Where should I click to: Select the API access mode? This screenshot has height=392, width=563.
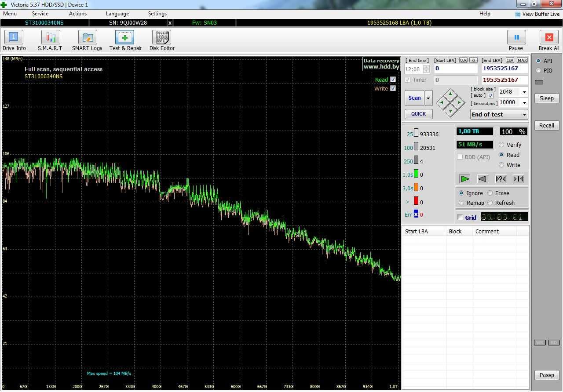(x=538, y=61)
